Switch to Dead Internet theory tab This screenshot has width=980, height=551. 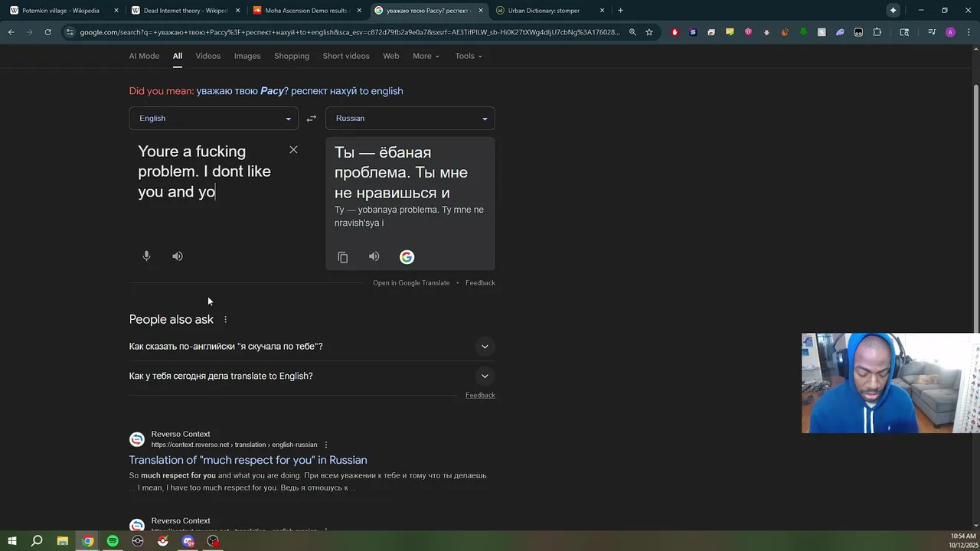coord(184,11)
